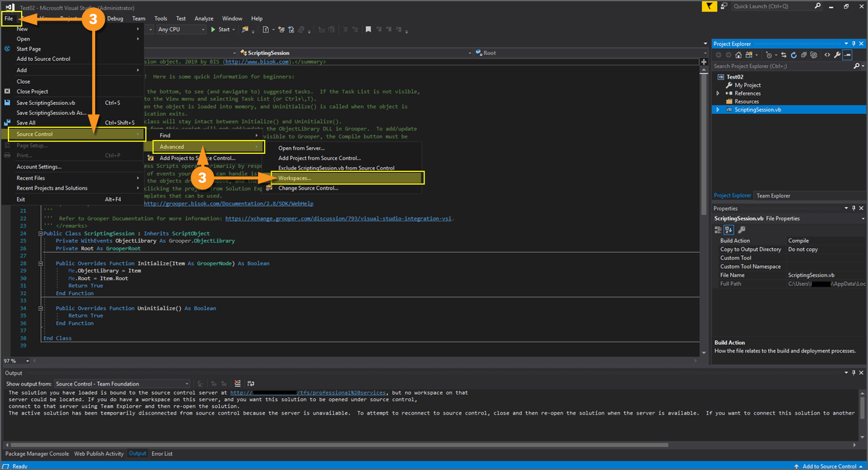Image resolution: width=868 pixels, height=470 pixels.
Task: Switch to the Team Explorer tab
Action: (x=773, y=195)
